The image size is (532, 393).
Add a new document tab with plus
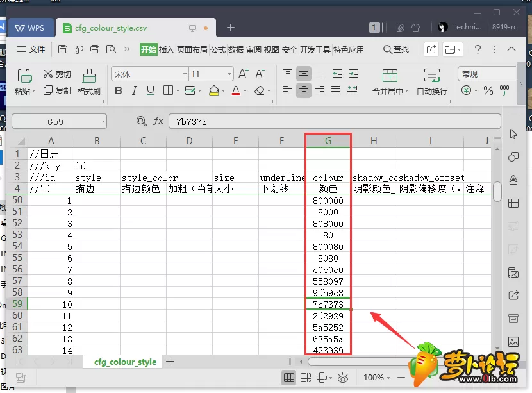point(231,28)
